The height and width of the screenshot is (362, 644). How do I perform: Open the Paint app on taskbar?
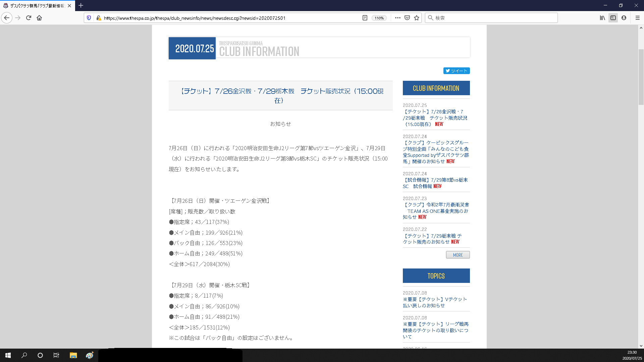point(90,355)
